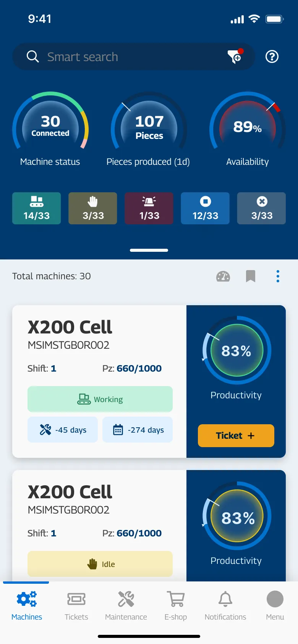Tap the green 83% productivity dial

pos(236,350)
